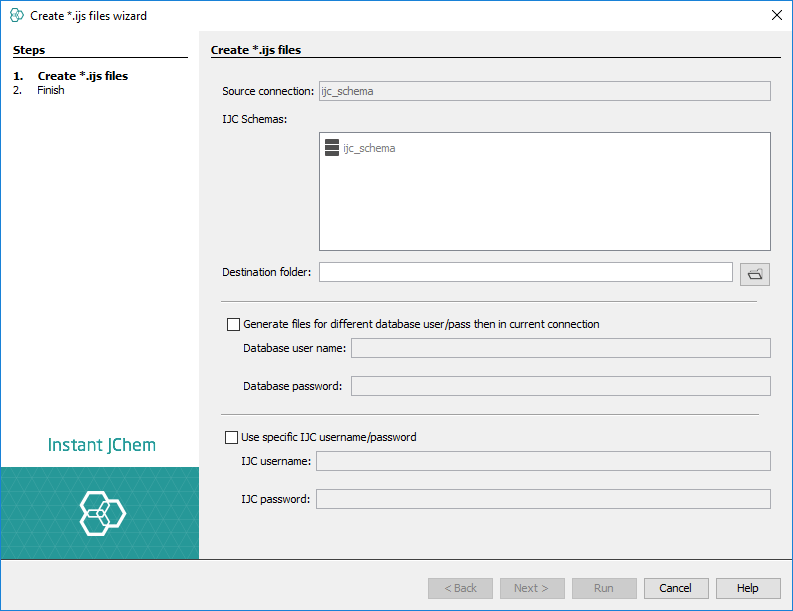Close the Create *.ijs files wizard
The height and width of the screenshot is (611, 793).
pyautogui.click(x=776, y=15)
